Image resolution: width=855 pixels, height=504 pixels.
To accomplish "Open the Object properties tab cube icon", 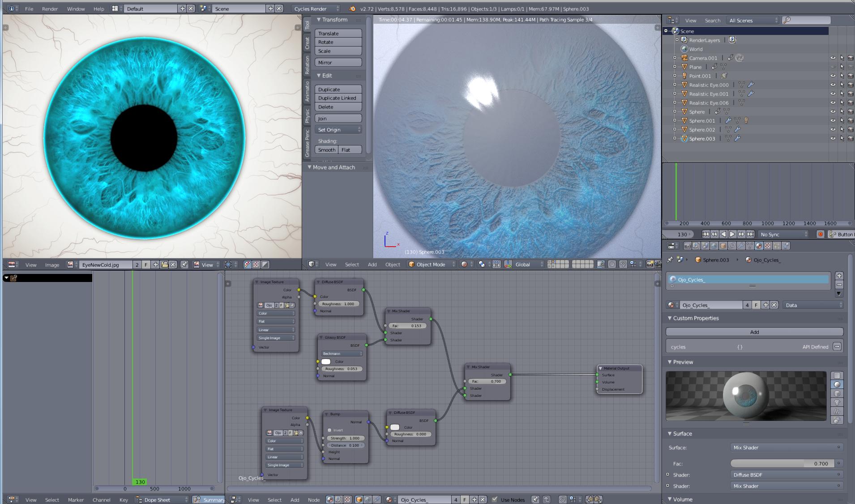I will click(x=723, y=246).
